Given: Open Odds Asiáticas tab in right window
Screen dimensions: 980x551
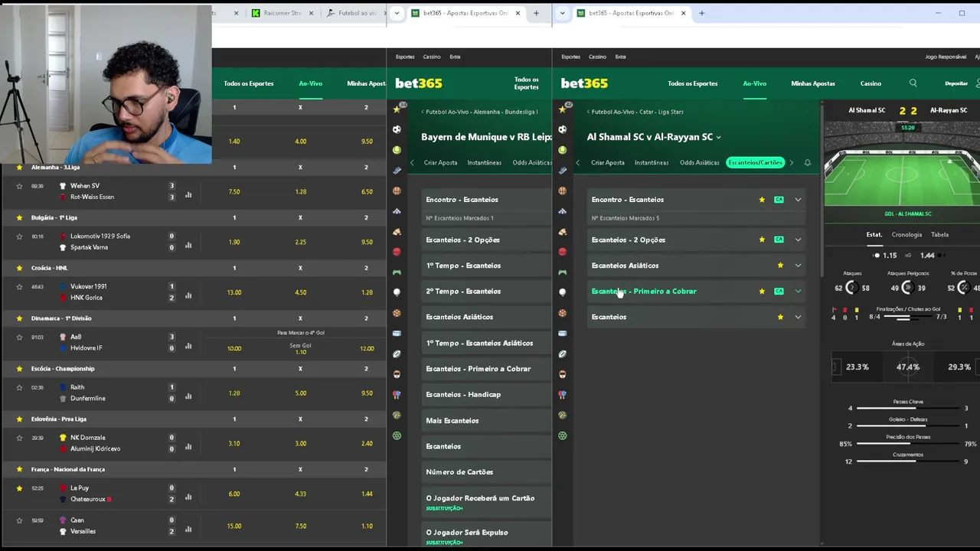Looking at the screenshot, I should [x=699, y=162].
